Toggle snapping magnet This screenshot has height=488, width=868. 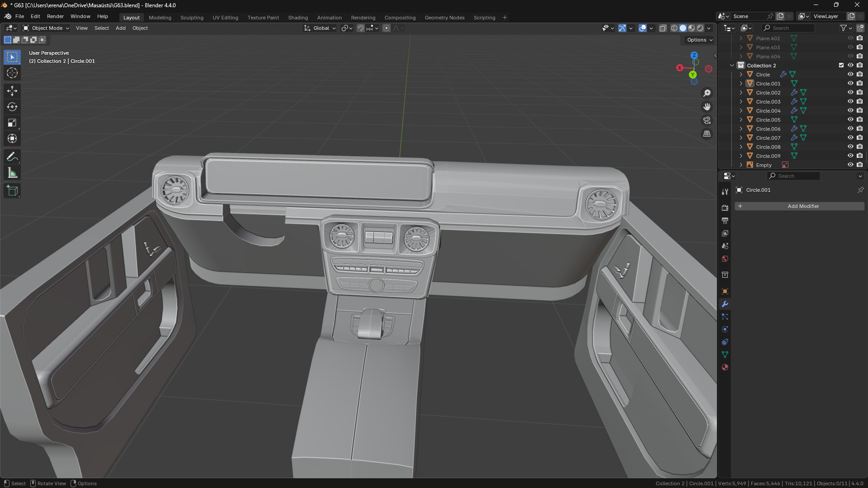360,28
